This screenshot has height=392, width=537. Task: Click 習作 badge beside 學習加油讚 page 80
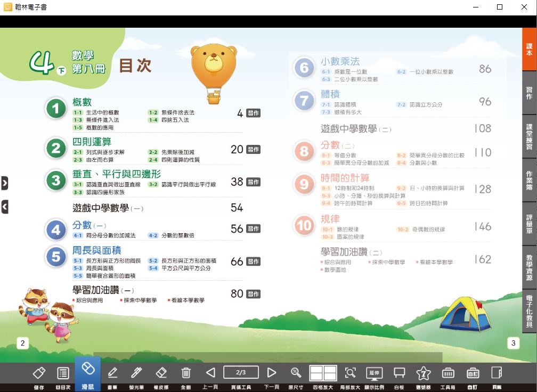point(254,294)
